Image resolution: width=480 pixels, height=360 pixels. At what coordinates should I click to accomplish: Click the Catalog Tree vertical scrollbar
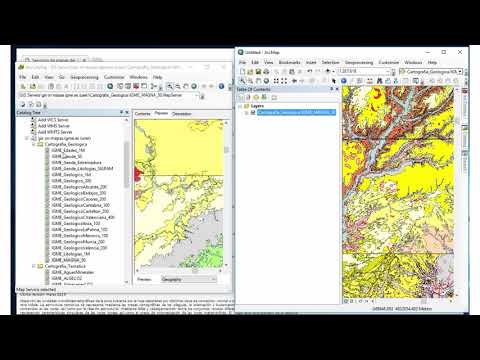tap(126, 165)
